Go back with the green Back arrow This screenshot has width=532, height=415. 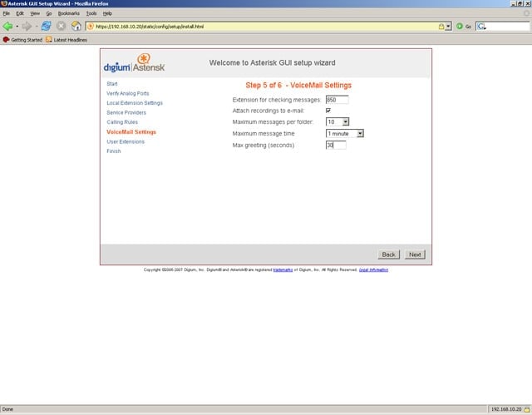pos(7,26)
